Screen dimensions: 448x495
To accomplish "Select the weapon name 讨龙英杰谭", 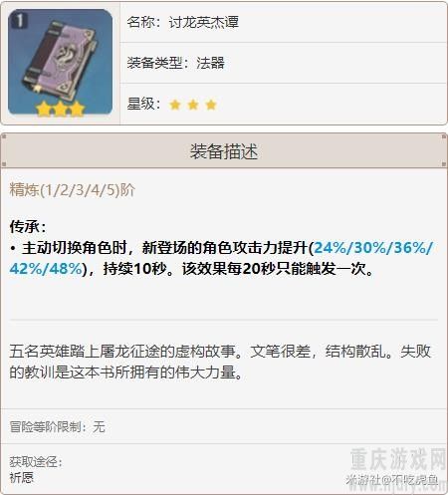I will pos(204,22).
